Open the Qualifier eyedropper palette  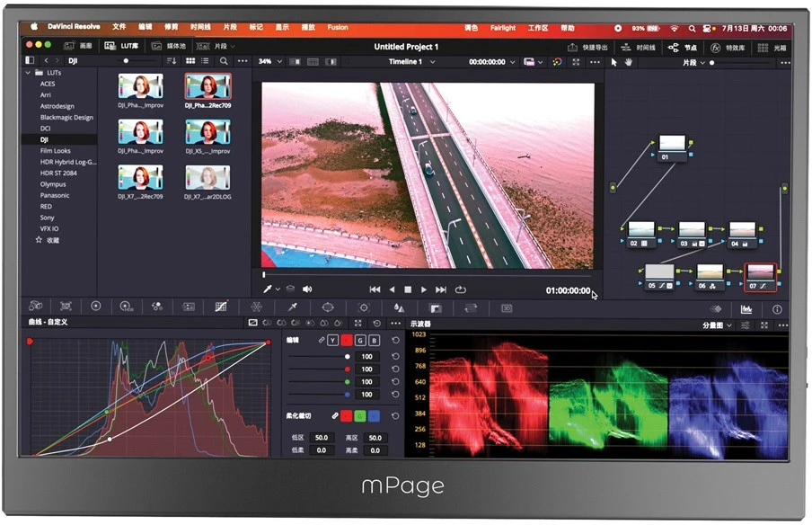coord(293,307)
